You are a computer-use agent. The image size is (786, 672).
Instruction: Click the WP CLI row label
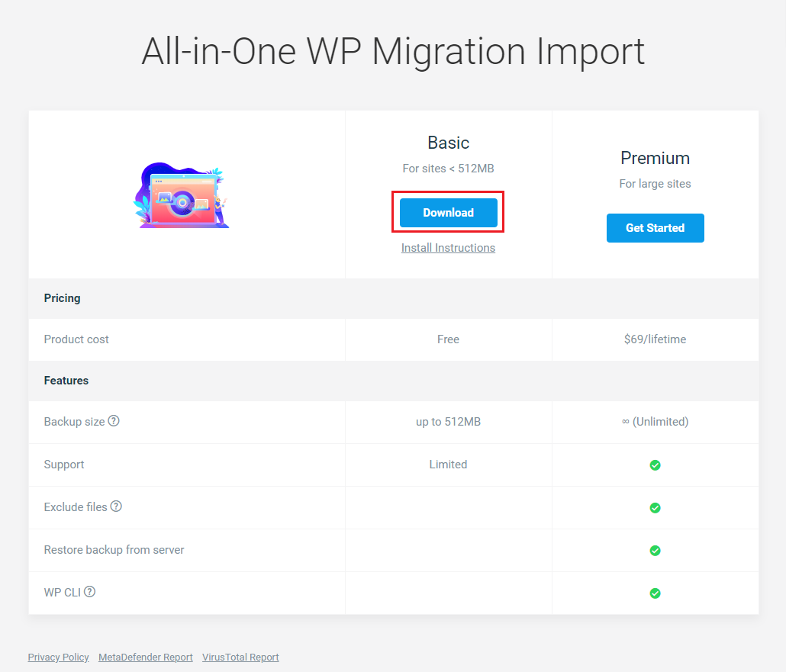[x=62, y=593]
